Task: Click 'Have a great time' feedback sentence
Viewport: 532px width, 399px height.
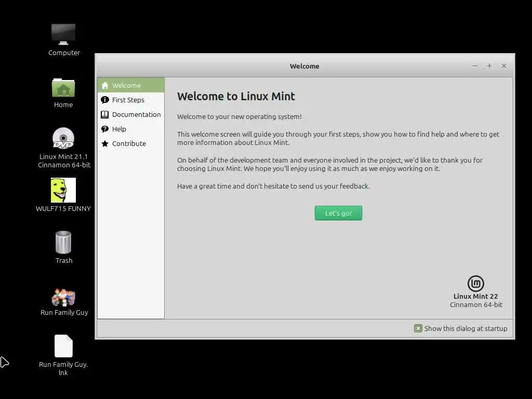Action: click(x=273, y=186)
